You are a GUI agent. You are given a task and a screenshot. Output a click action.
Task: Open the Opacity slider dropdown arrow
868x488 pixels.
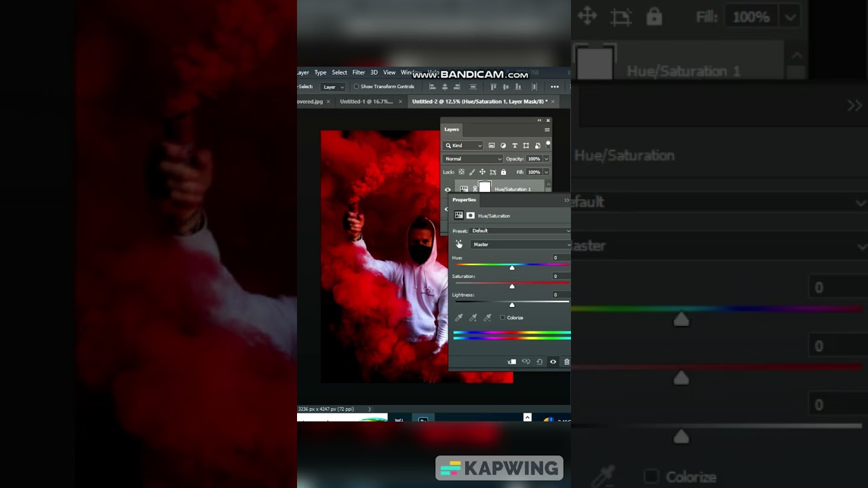tap(546, 159)
